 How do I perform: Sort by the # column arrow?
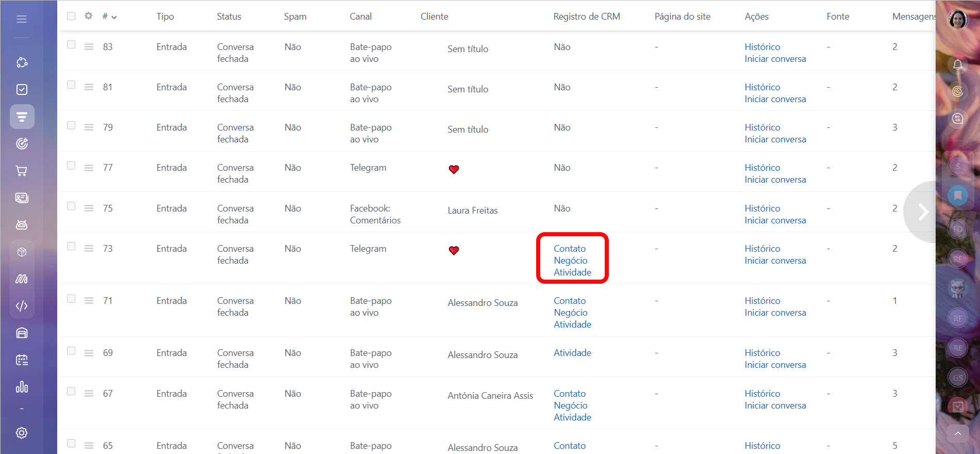114,17
